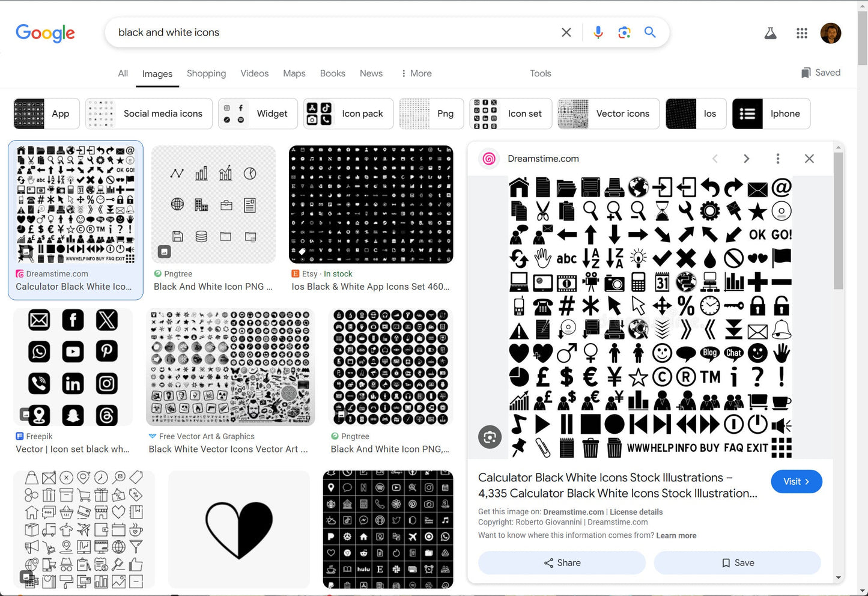Filter results by the Png chip
The width and height of the screenshot is (868, 596).
(431, 114)
